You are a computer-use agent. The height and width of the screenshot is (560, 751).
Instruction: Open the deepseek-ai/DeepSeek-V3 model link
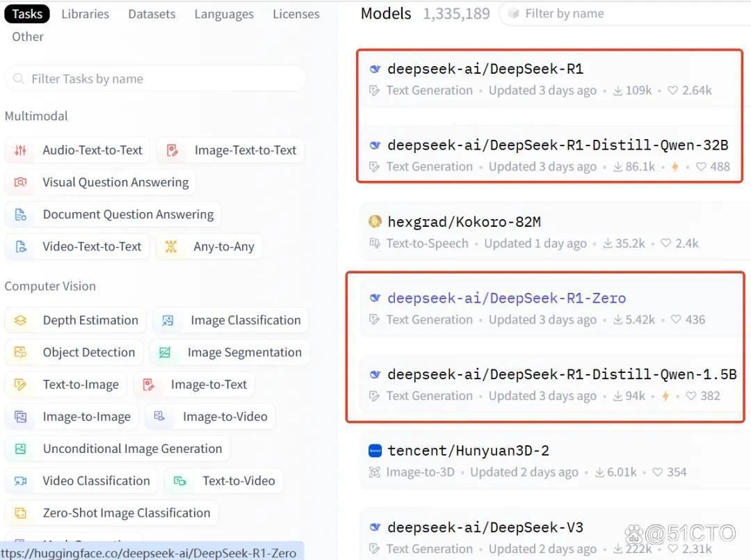pos(485,527)
